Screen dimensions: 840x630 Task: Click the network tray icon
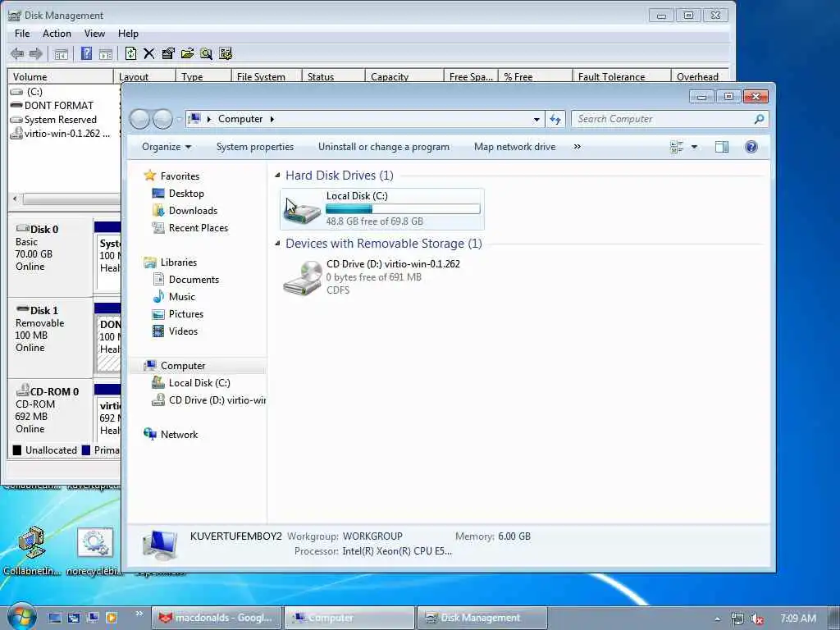(x=737, y=619)
